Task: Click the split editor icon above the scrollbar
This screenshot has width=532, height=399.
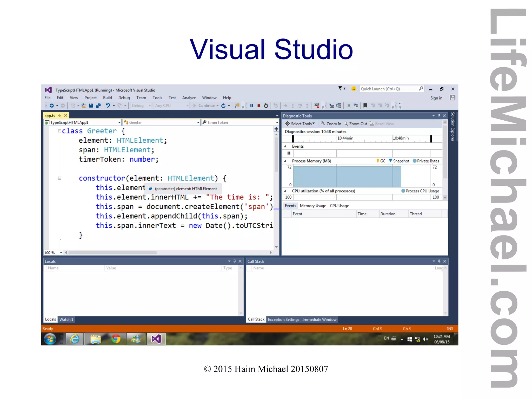Action: click(x=276, y=129)
